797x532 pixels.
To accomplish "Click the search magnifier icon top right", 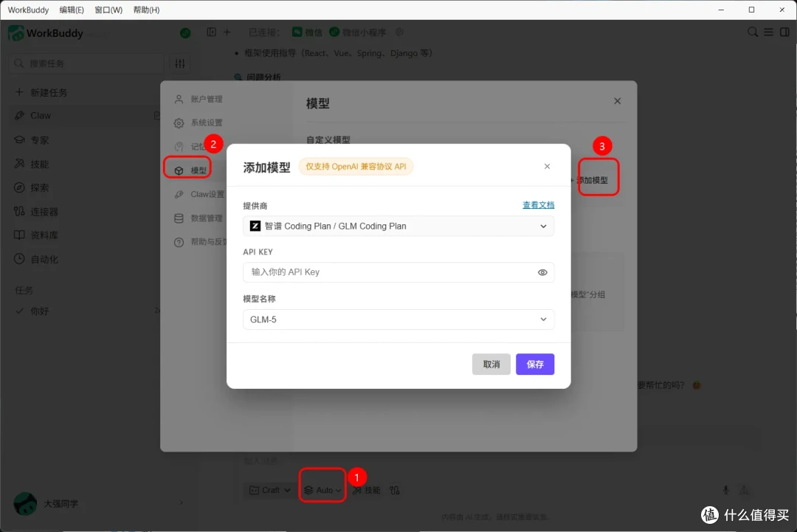I will pyautogui.click(x=753, y=32).
